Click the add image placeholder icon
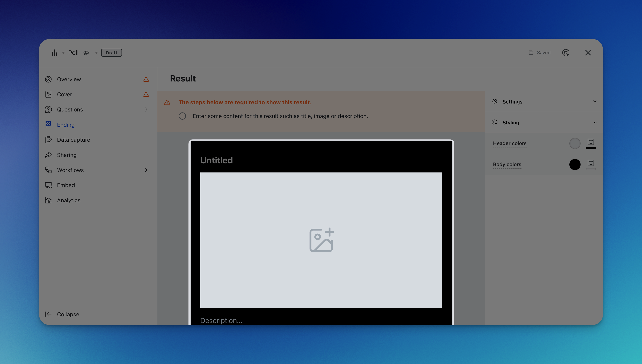This screenshot has width=642, height=364. (x=321, y=240)
